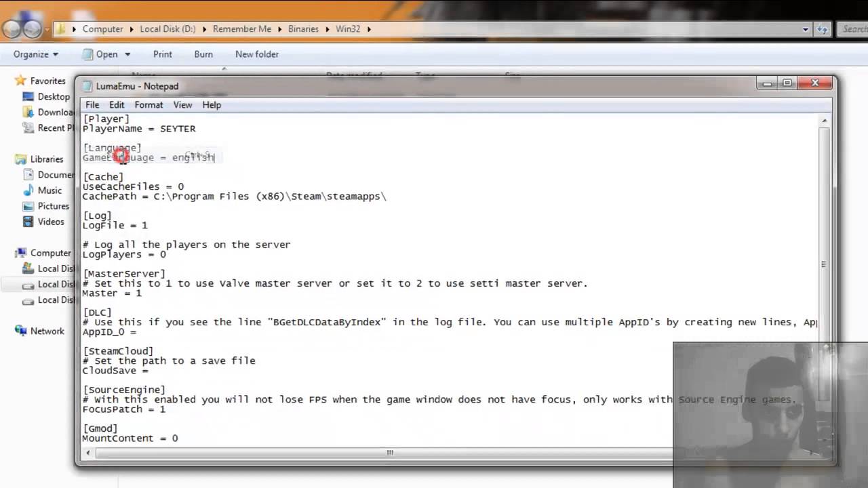Open Notepad's Edit menu
The height and width of the screenshot is (488, 868).
pos(117,105)
